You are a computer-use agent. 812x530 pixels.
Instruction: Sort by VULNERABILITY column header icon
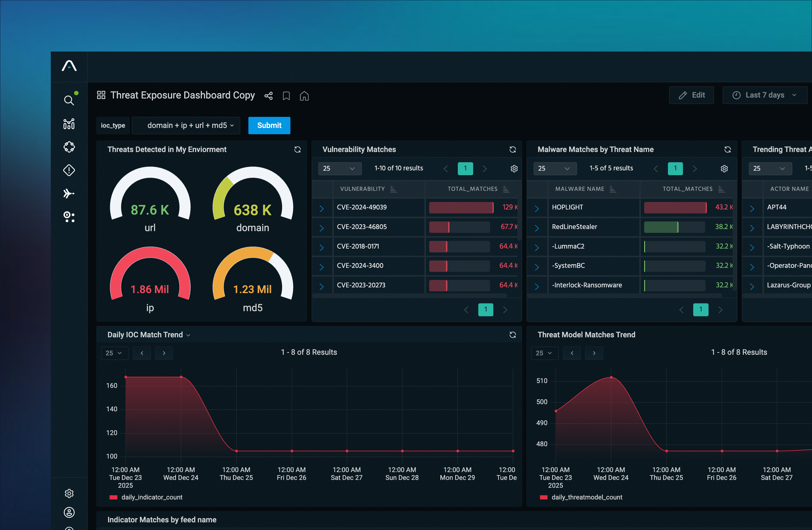point(393,189)
